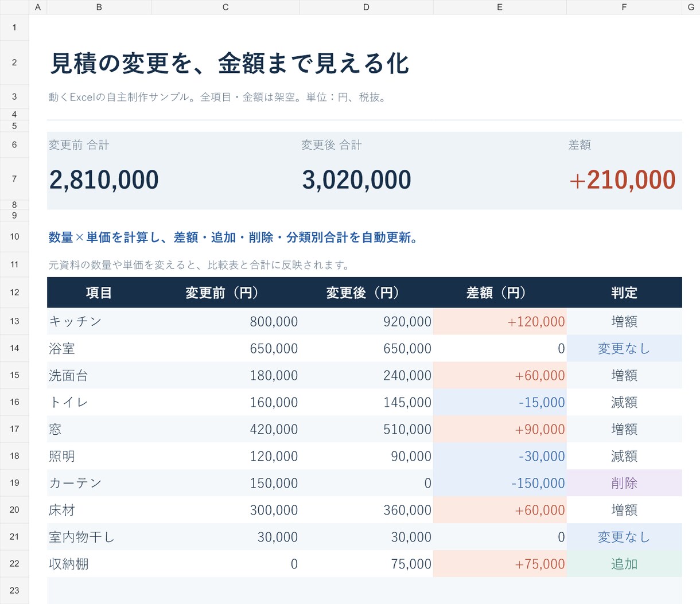Select the +90,000 difference cell

point(500,429)
